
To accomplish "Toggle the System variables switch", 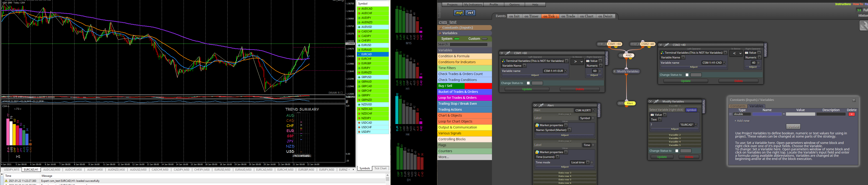I will (x=457, y=39).
